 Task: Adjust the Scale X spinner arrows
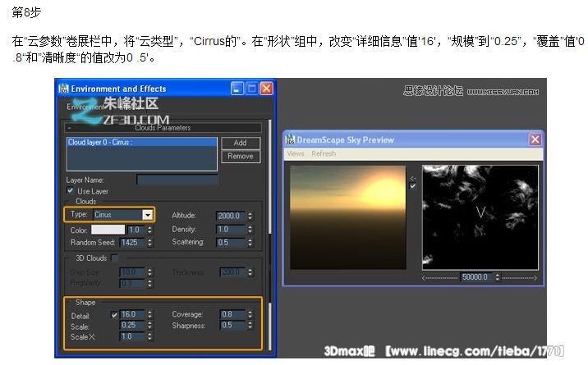149,336
